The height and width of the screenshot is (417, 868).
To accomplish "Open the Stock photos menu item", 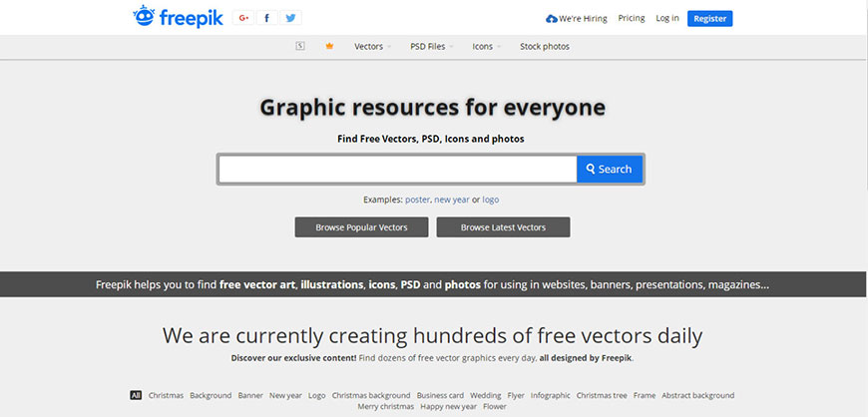I will click(x=545, y=46).
